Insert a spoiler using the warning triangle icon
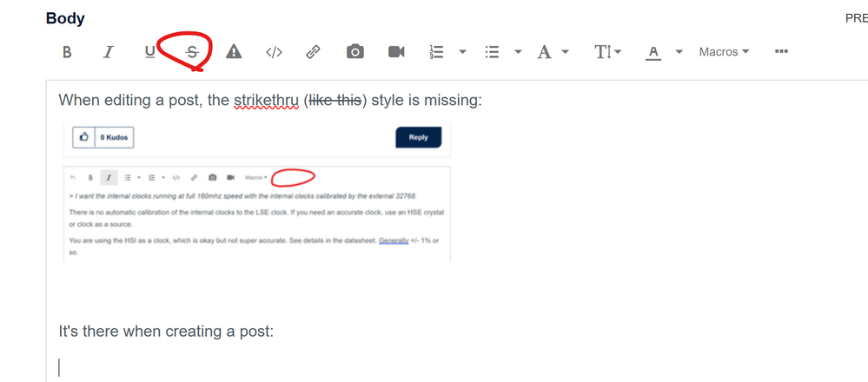The width and height of the screenshot is (868, 382). (234, 52)
